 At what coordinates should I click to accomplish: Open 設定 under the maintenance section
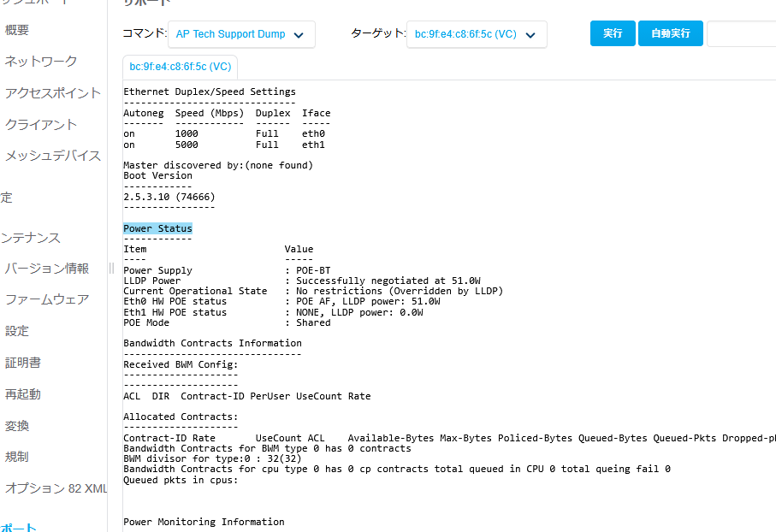17,331
